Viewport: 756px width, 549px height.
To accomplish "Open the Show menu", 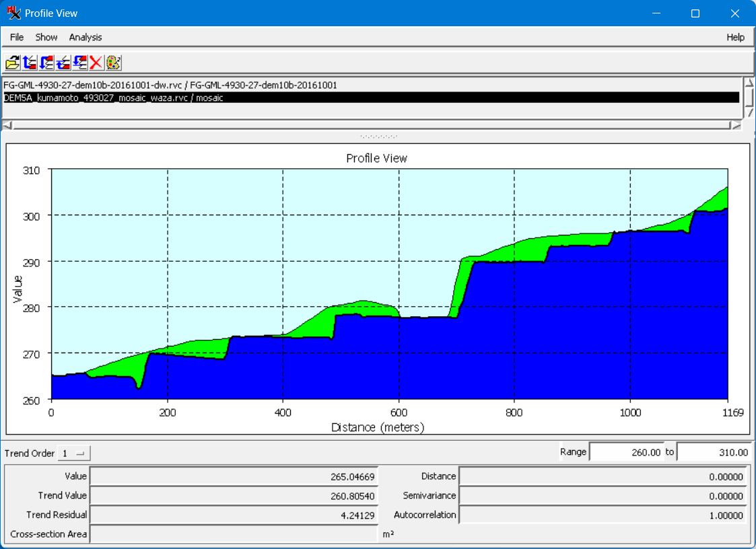I will (x=46, y=37).
